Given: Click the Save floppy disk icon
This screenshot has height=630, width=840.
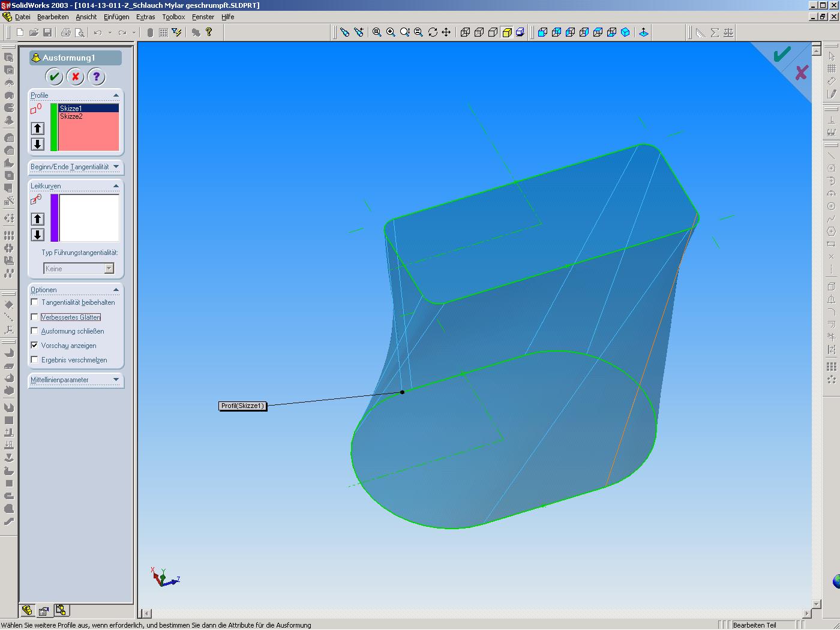Looking at the screenshot, I should tap(47, 32).
